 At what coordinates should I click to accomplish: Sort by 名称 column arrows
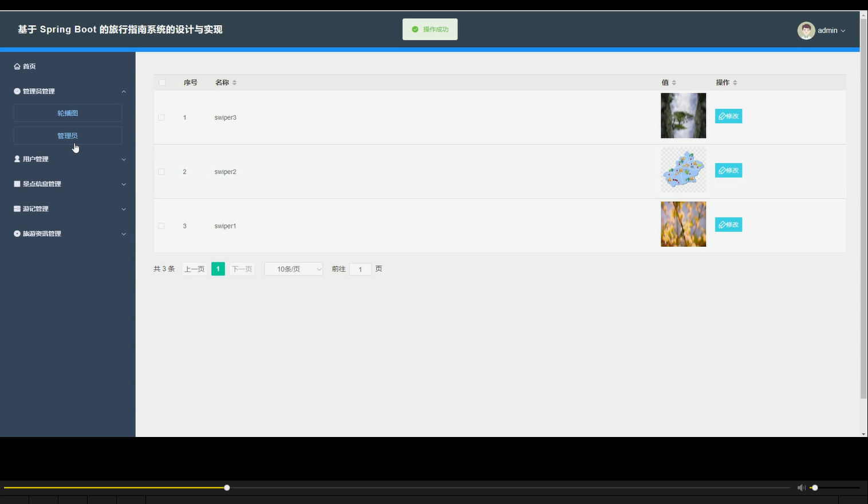(x=234, y=82)
